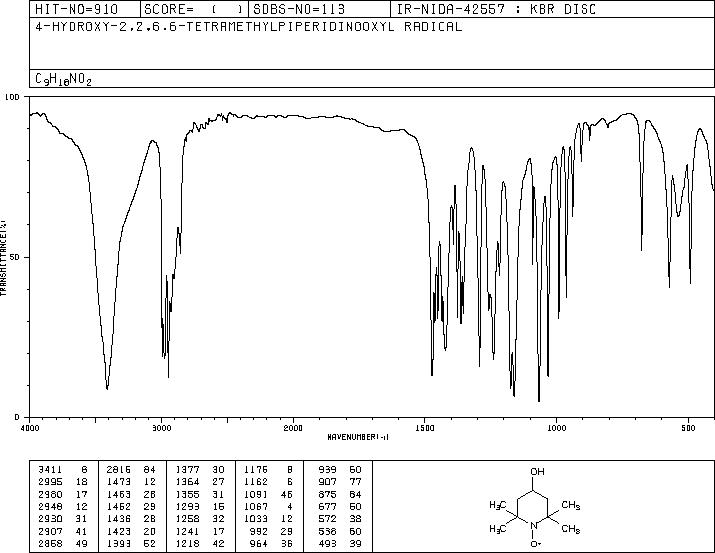
Task: Pick the 1355 peak entry
Action: point(200,494)
